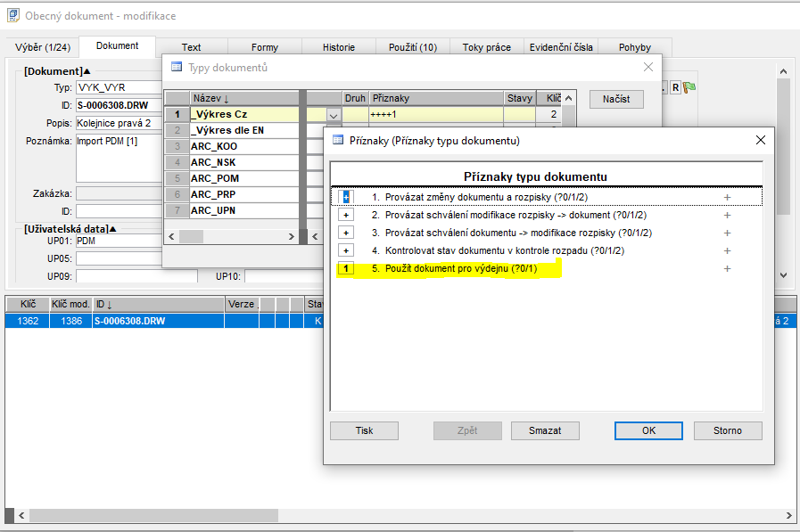Click the green flag icon next to R

(689, 87)
